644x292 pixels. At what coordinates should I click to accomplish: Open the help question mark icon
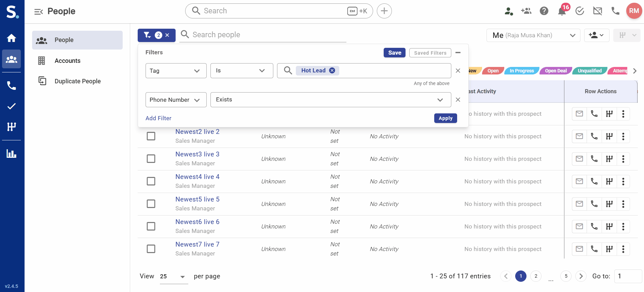(x=544, y=11)
